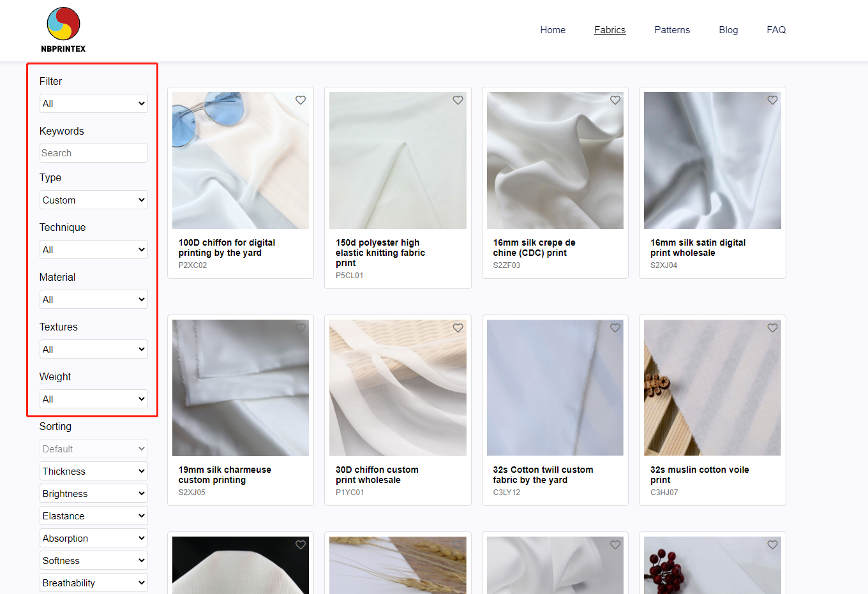Favorite the 19mm silk charmeuse custom printing fabric
The image size is (868, 594).
pos(301,328)
